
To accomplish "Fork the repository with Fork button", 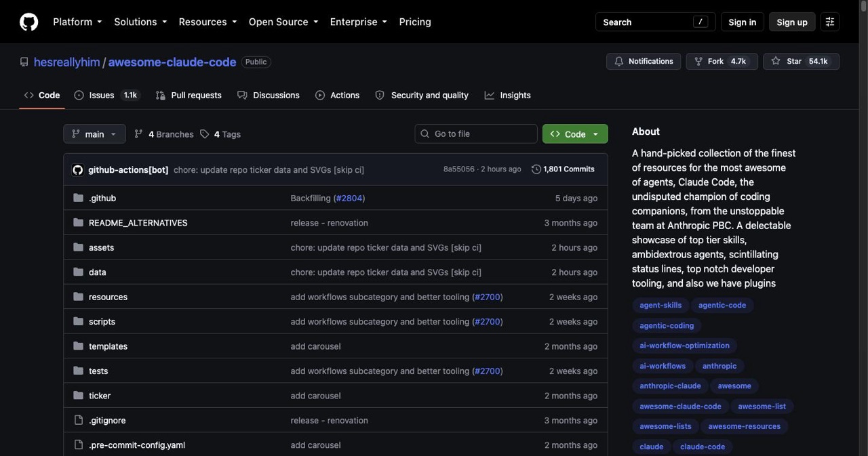I will pyautogui.click(x=722, y=62).
